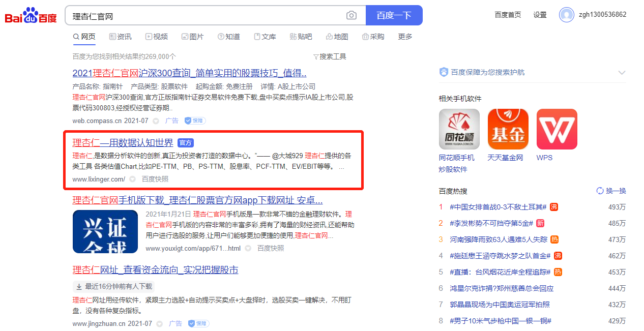Open dropdown arrow after www.youxigt.com URL
This screenshot has width=644, height=331.
[248, 248]
